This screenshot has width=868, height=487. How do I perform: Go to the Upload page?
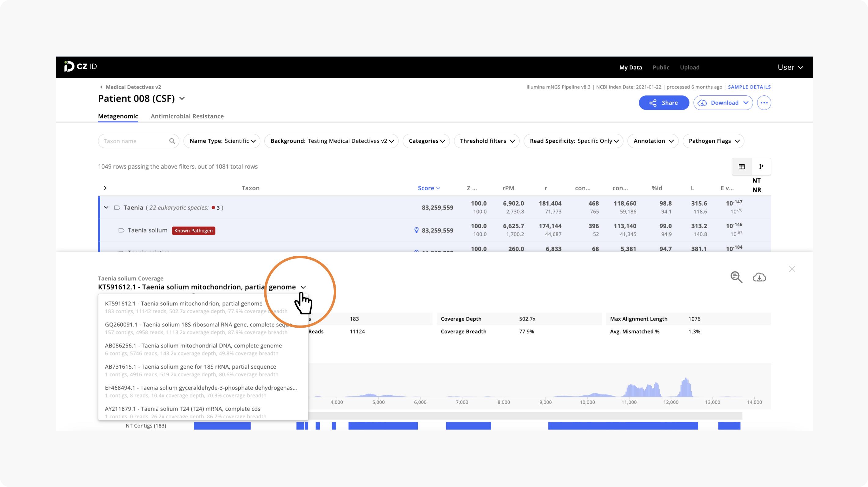tap(690, 67)
